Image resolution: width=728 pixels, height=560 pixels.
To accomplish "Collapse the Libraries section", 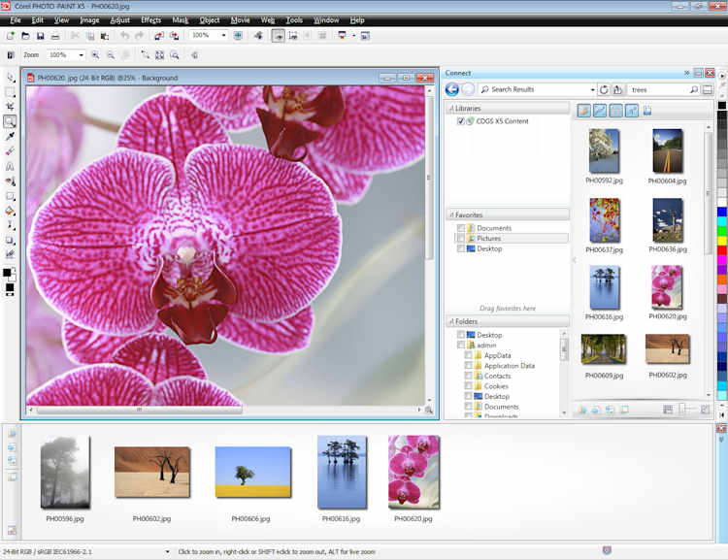I will (x=450, y=108).
